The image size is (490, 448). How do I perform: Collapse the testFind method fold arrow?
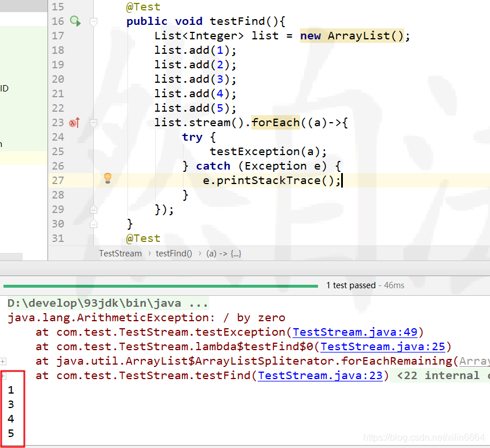coord(93,21)
